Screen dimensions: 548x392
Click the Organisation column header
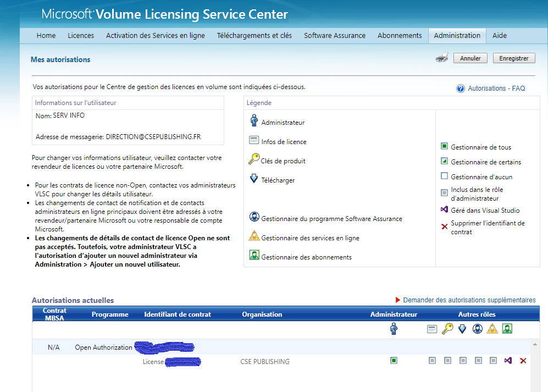coord(262,314)
